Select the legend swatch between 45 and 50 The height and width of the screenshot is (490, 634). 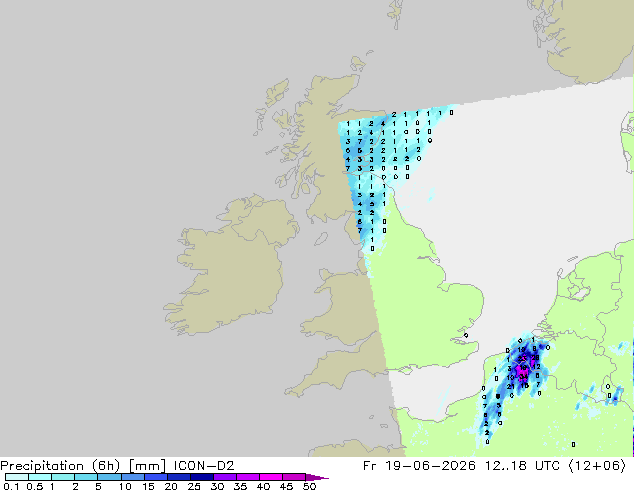294,477
